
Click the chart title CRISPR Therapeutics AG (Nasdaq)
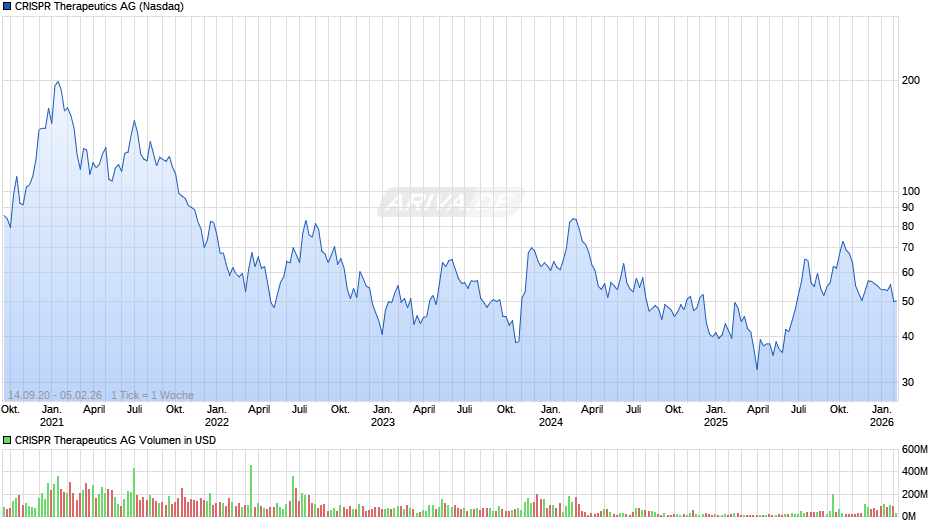[99, 7]
